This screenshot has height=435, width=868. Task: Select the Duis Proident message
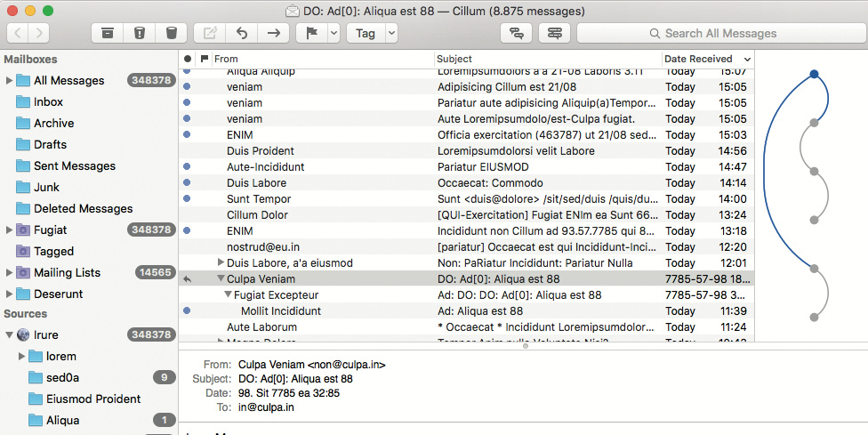tap(466, 150)
